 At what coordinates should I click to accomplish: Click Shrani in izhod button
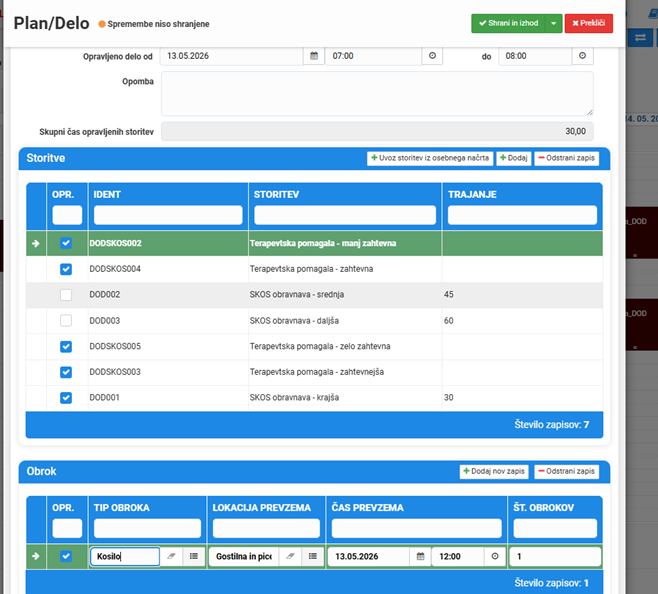tap(508, 24)
